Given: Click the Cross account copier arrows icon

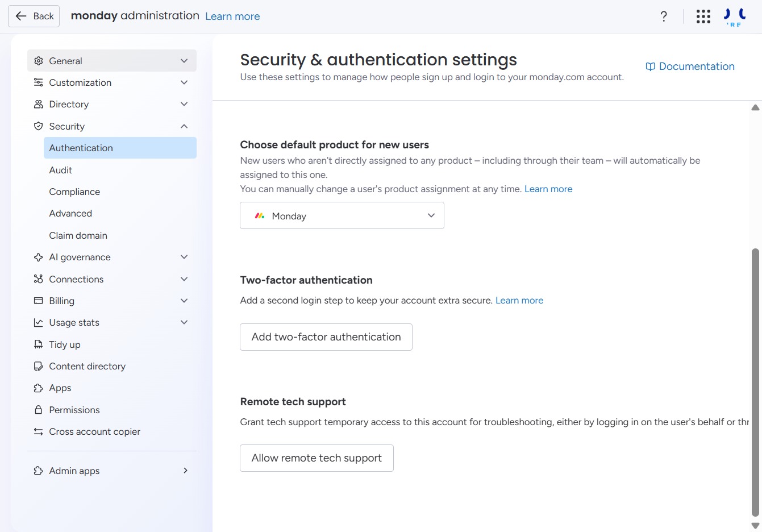Looking at the screenshot, I should click(39, 431).
